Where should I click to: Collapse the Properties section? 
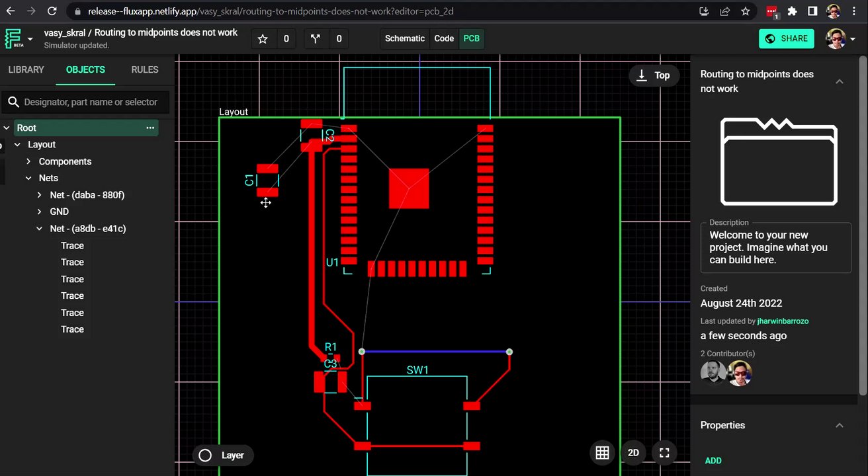pyautogui.click(x=839, y=425)
